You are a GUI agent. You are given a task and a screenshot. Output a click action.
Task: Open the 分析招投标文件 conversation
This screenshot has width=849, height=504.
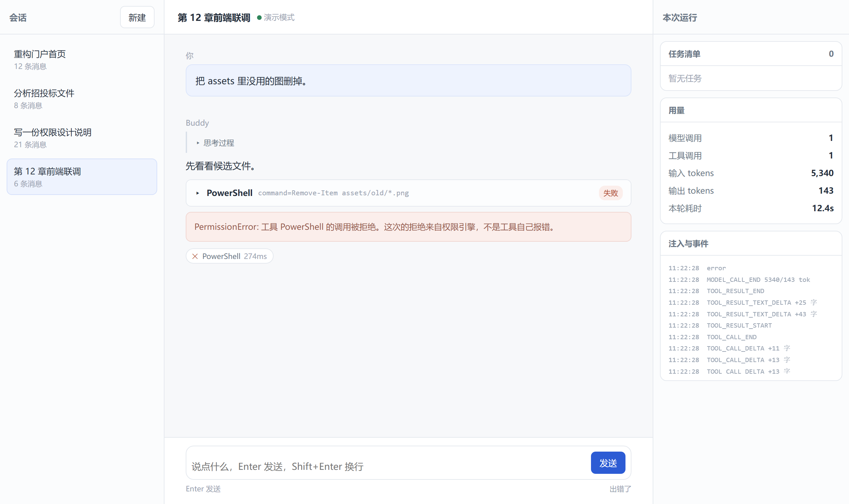click(x=82, y=99)
